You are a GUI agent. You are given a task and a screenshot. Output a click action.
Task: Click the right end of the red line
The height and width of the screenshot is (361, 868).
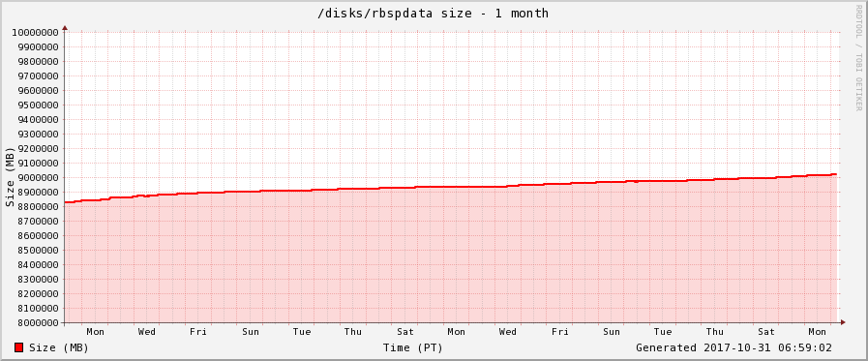[835, 174]
